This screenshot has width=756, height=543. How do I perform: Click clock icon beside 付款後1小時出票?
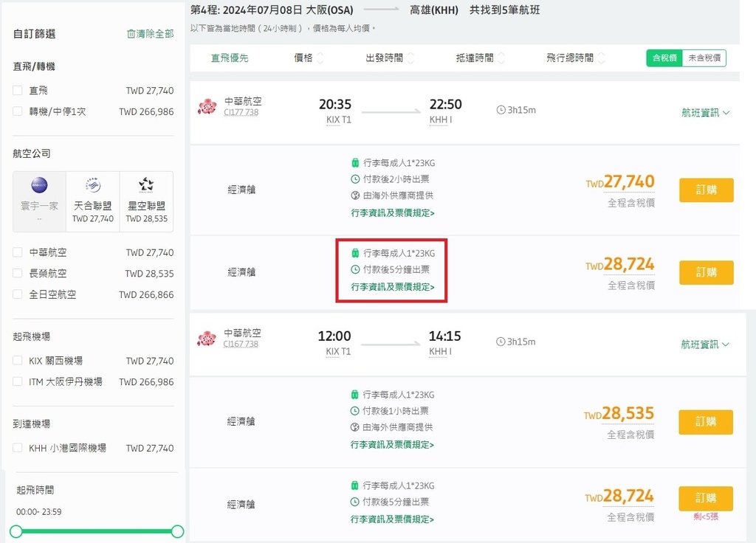pyautogui.click(x=355, y=411)
